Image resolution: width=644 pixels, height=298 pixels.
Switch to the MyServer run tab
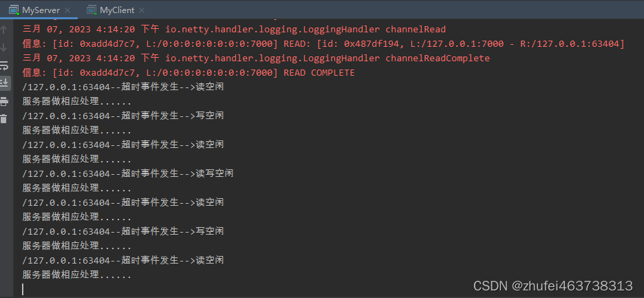(x=41, y=10)
